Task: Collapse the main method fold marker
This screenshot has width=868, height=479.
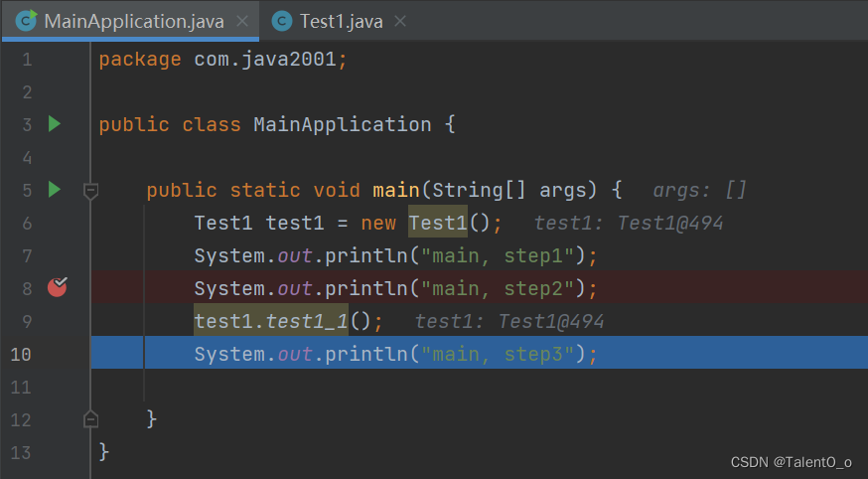Action: [x=90, y=191]
